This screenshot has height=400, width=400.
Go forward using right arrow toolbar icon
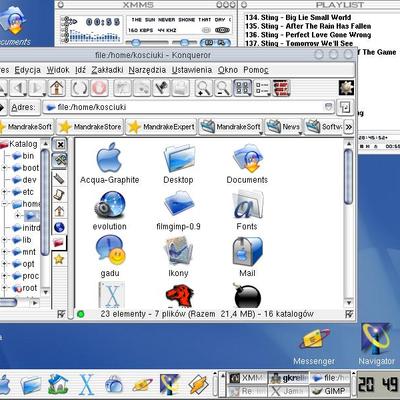(37, 88)
